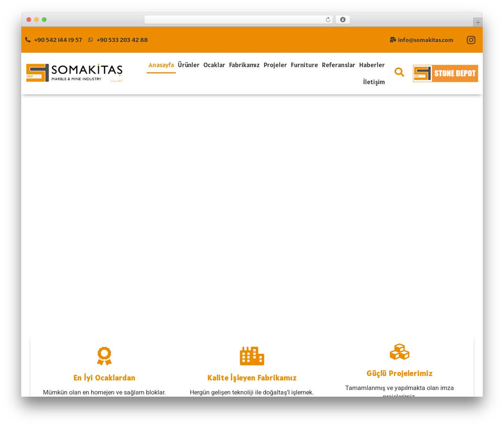Open the Kalite İşleyen Fabrikamız heading
The width and height of the screenshot is (504, 427).
pos(252,378)
